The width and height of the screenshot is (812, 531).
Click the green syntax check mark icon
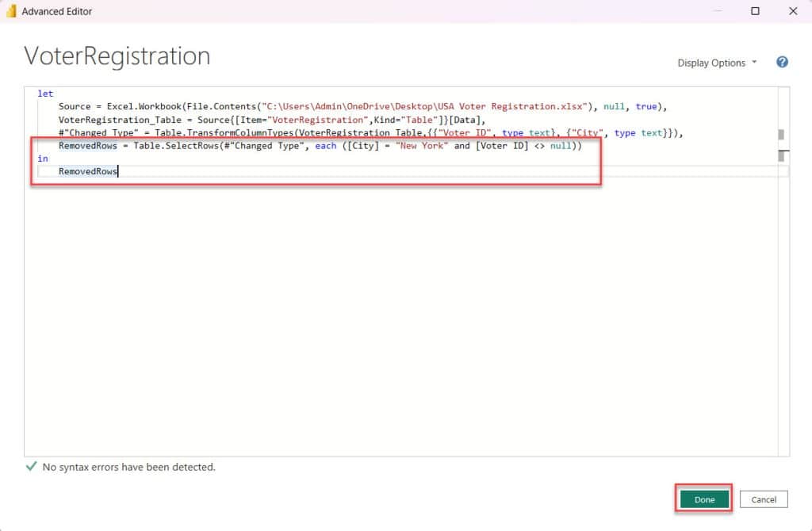(x=31, y=466)
